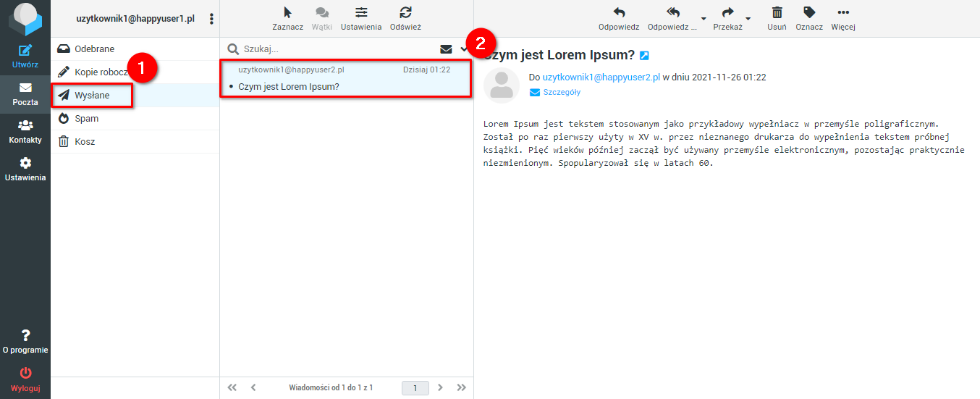Open the account options three-dot menu
Screen dimensions: 980x399
tap(211, 19)
